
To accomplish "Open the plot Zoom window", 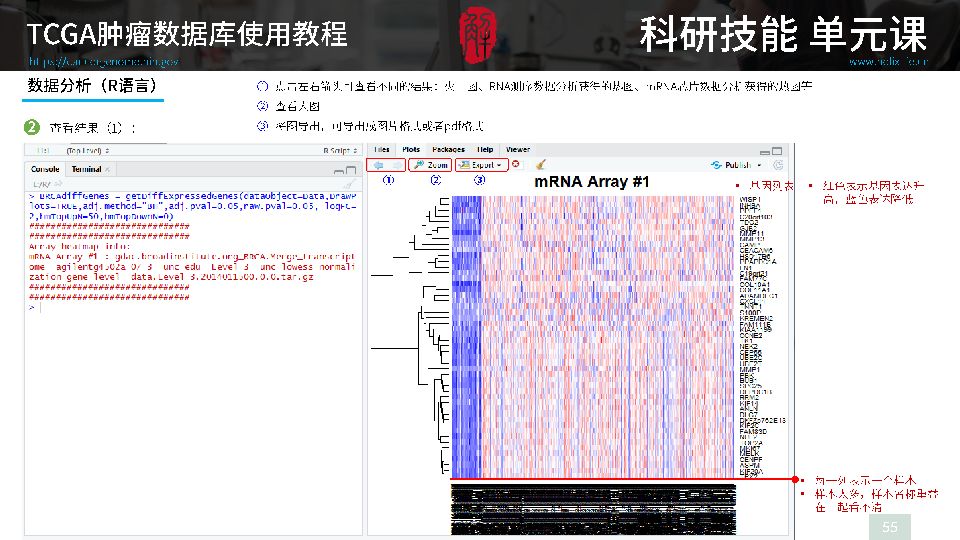I will point(430,165).
